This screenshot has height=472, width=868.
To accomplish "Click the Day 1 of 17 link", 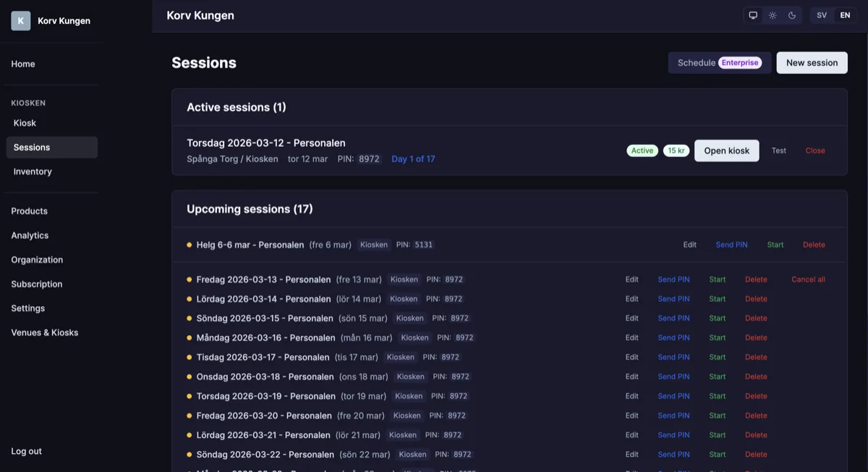I will [413, 159].
